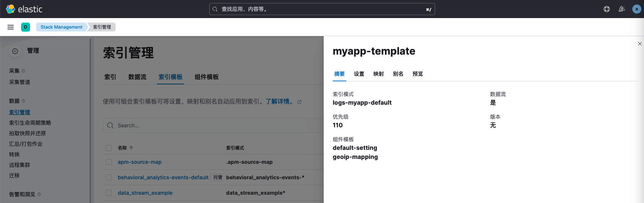Open the 索引 tab
Image resolution: width=644 pixels, height=203 pixels.
(110, 77)
